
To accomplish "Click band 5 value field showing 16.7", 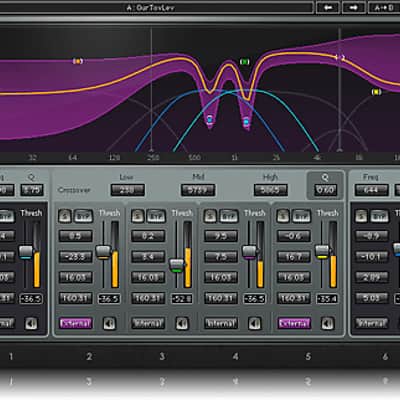I will (294, 257).
